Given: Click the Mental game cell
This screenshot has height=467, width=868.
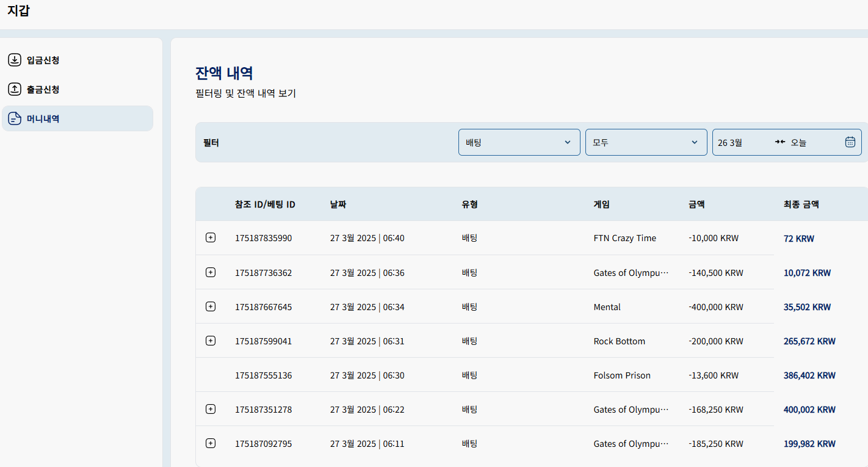Looking at the screenshot, I should [x=607, y=307].
